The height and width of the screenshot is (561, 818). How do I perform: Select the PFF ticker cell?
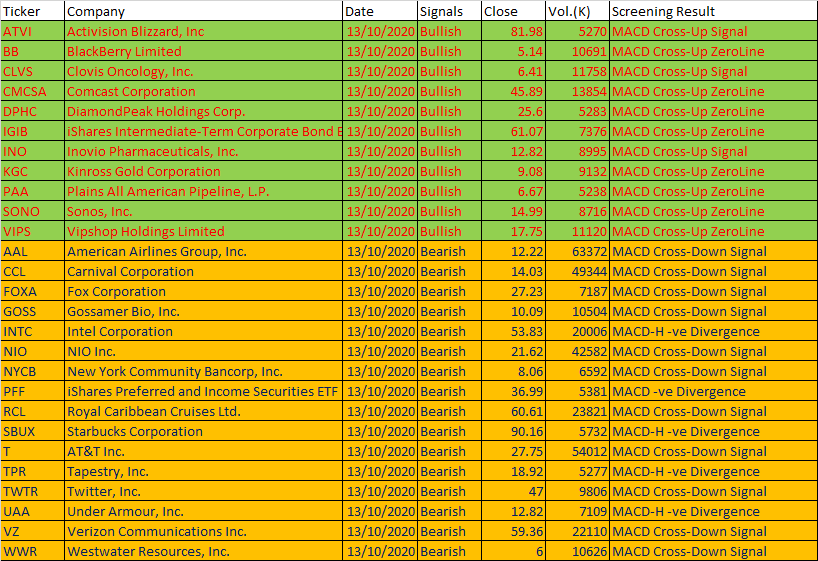pyautogui.click(x=32, y=391)
